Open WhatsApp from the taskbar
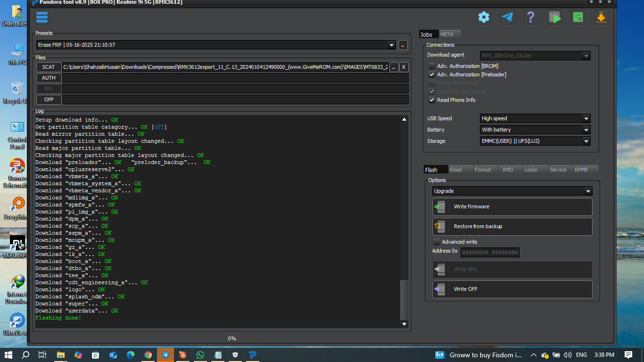644x362 pixels. (200, 355)
